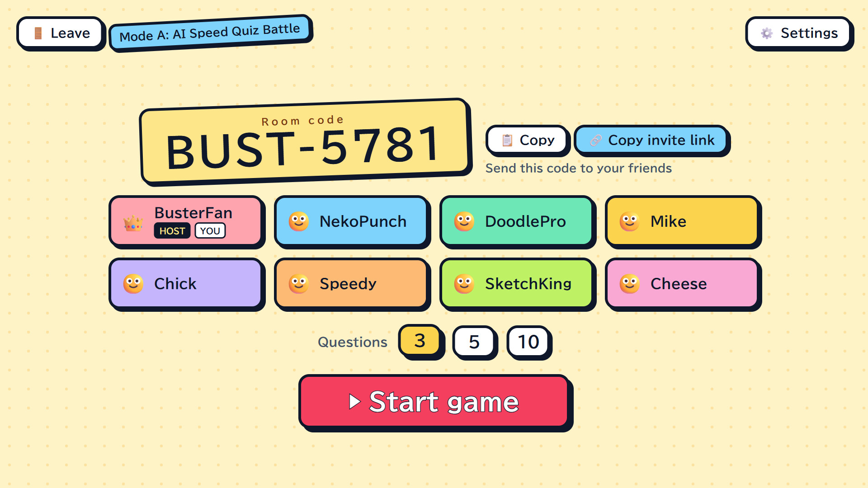868x488 pixels.
Task: Click the NekoPunch player name
Action: point(363,221)
